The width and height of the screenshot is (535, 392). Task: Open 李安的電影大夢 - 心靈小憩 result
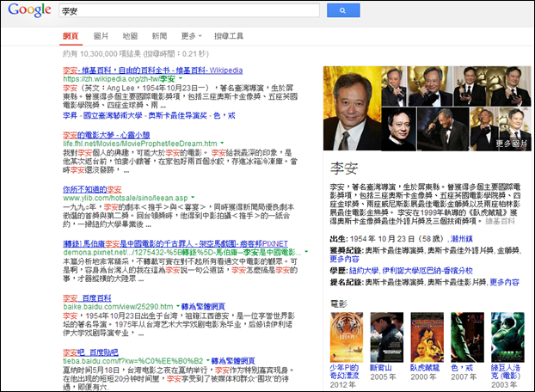106,135
